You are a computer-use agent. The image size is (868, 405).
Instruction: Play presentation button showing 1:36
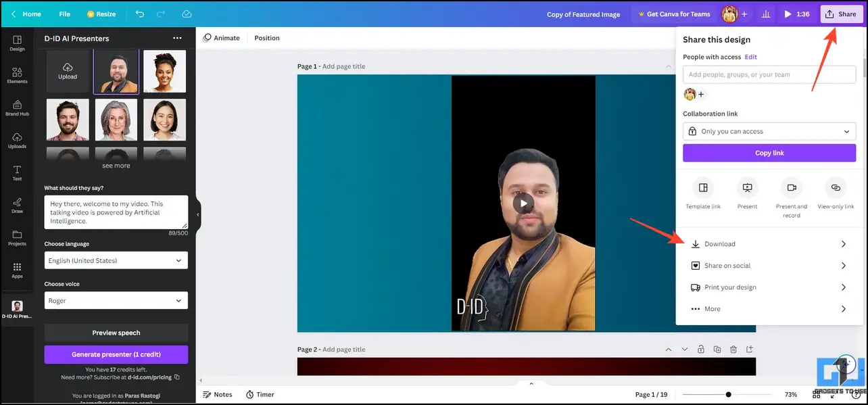click(x=796, y=14)
